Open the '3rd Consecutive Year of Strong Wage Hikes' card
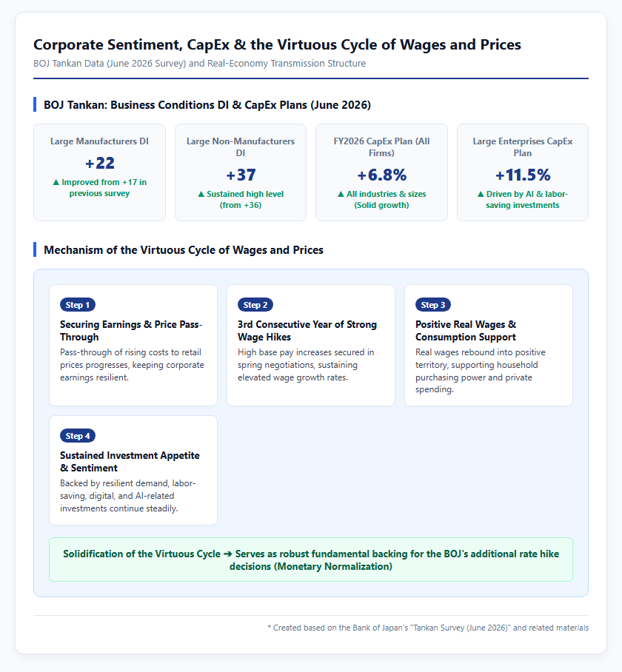 pos(311,345)
